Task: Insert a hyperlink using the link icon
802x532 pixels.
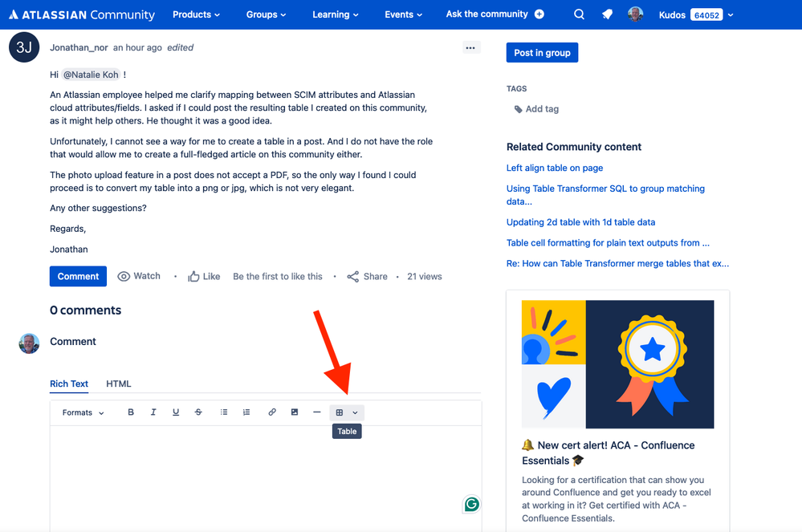Action: pyautogui.click(x=272, y=412)
